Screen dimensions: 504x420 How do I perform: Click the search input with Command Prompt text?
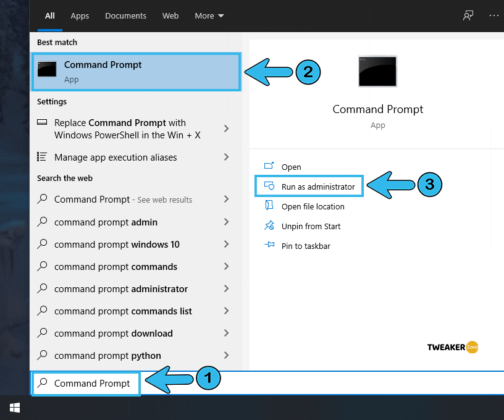pos(267,383)
